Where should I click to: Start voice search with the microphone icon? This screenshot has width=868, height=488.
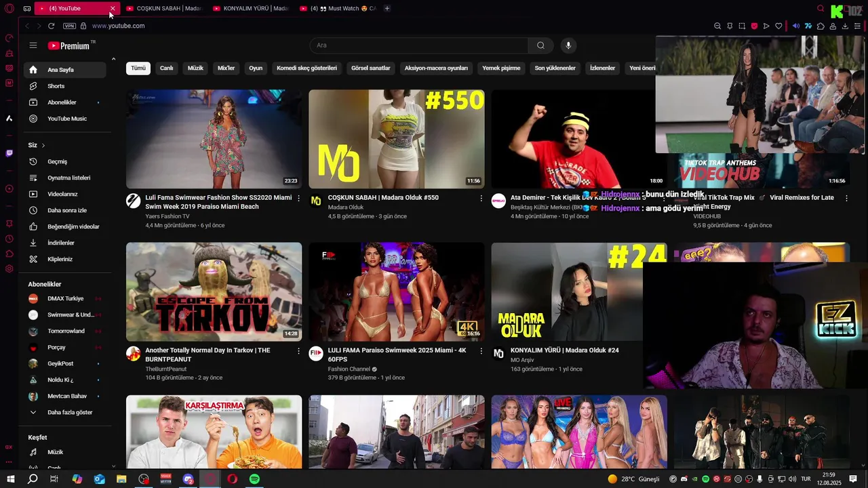568,45
